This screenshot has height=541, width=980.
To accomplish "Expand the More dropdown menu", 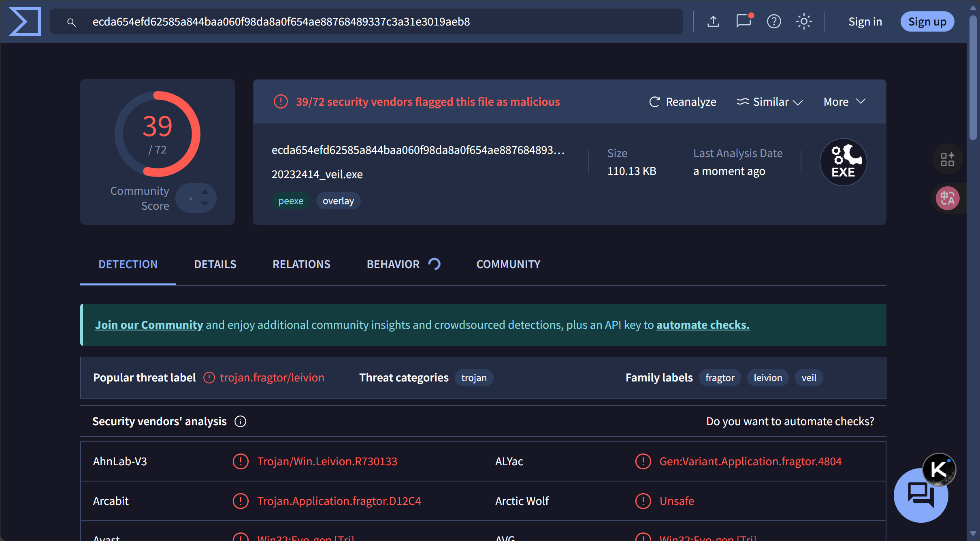I will point(844,102).
